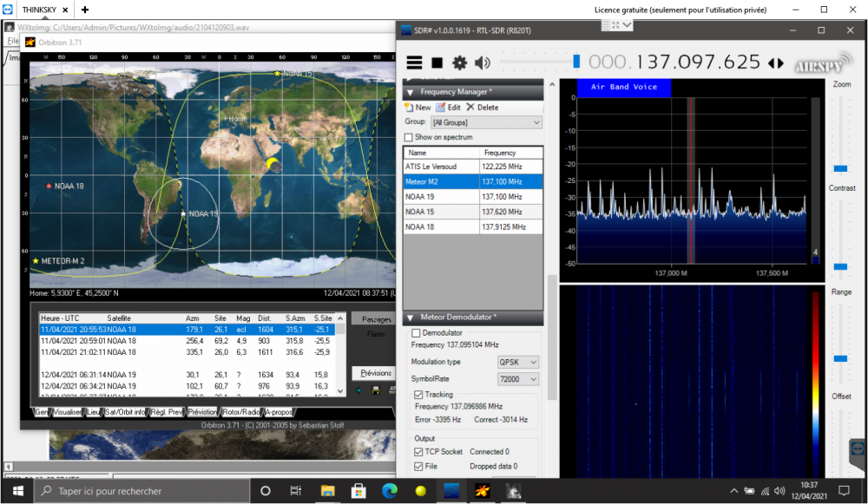Click the frequency step arrows icon
This screenshot has height=504, width=868.
coord(776,63)
